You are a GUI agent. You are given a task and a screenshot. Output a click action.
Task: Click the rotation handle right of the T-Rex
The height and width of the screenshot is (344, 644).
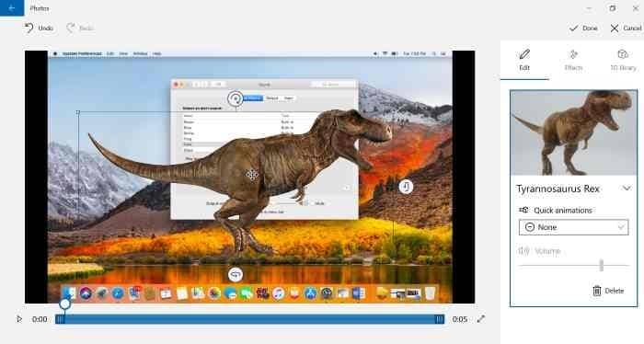tap(406, 187)
